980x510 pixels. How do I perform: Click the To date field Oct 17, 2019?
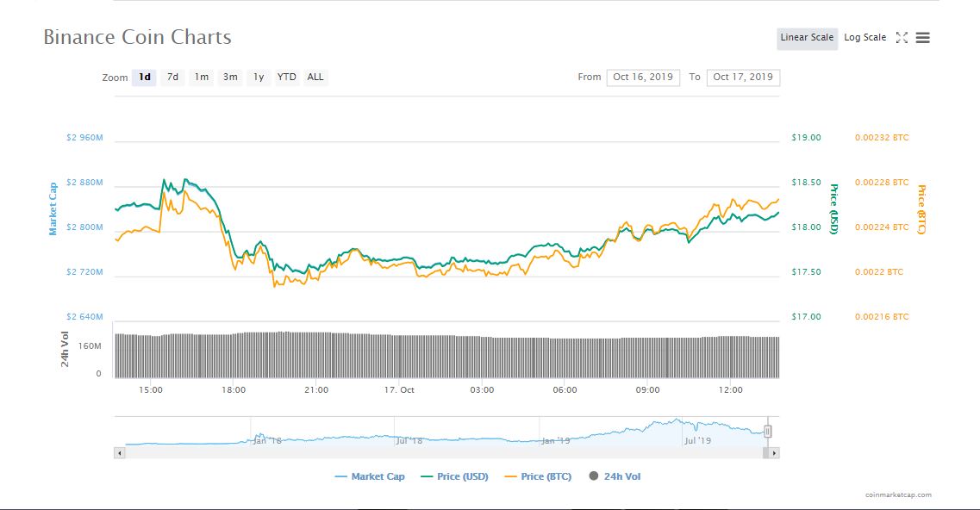(743, 77)
